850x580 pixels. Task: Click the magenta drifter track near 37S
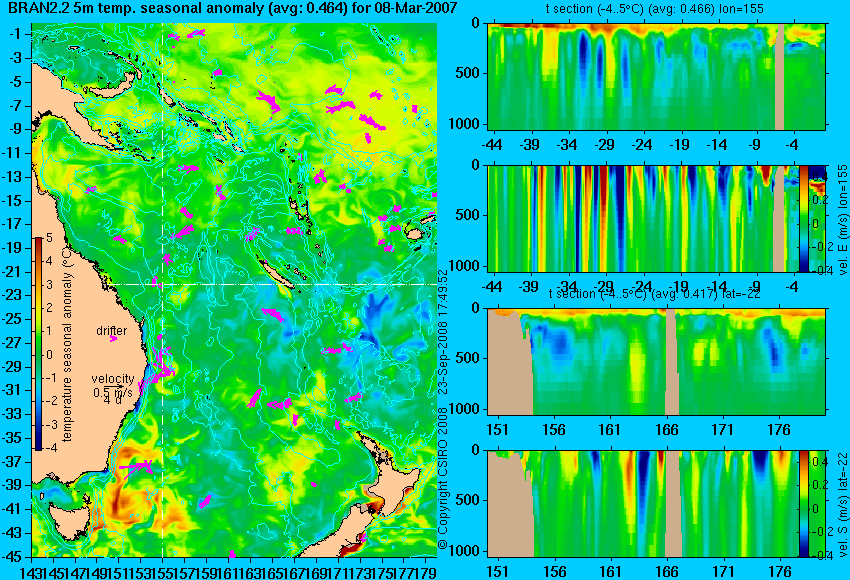point(137,466)
